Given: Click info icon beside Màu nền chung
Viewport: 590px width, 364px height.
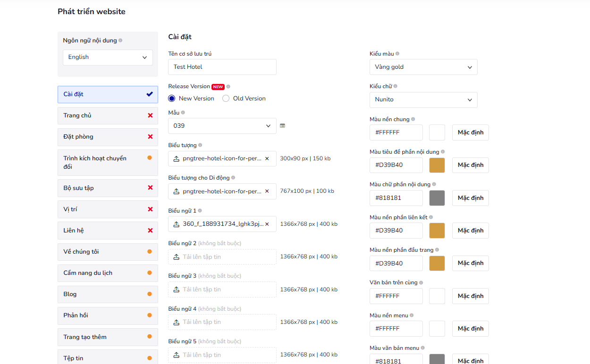Looking at the screenshot, I should (413, 119).
